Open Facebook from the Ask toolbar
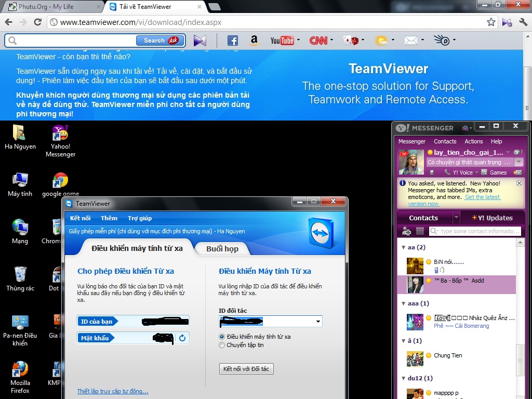The height and width of the screenshot is (399, 532). (232, 41)
